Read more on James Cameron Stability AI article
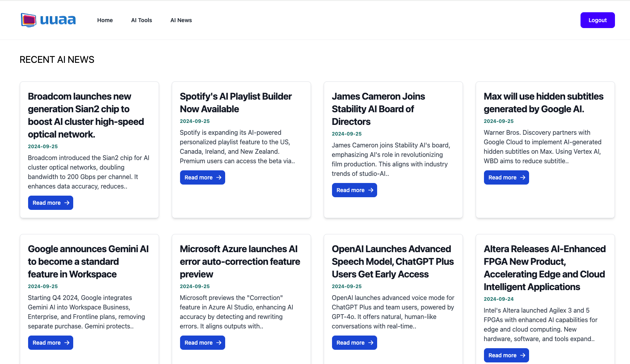630x364 pixels. (355, 190)
